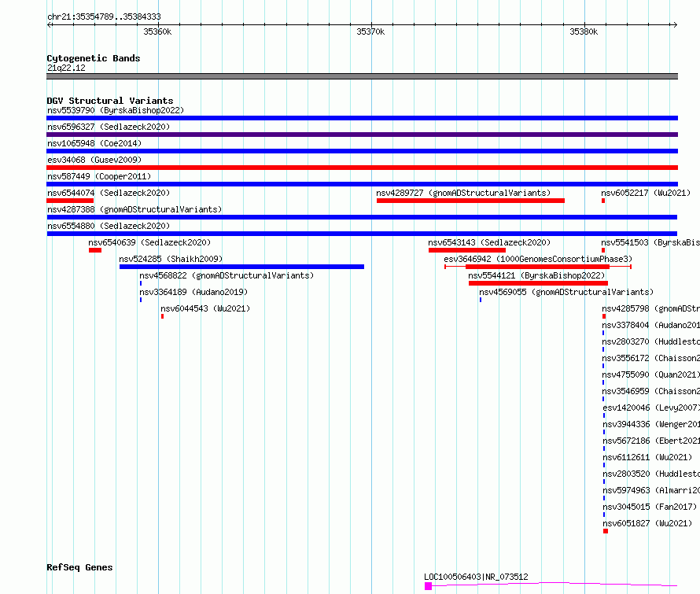700x594 pixels.
Task: Click nsv3364189 (Audano2019) label
Action: click(x=193, y=292)
